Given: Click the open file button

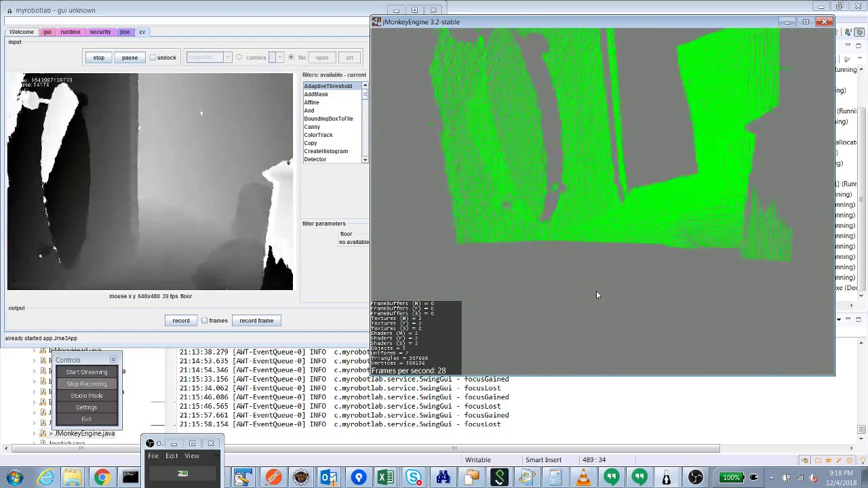Looking at the screenshot, I should coord(322,58).
